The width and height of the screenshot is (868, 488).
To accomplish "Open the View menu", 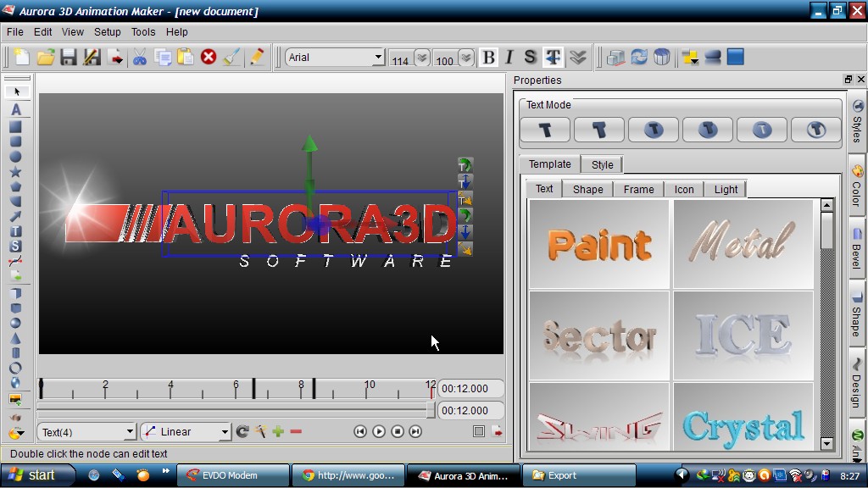I will [x=73, y=32].
